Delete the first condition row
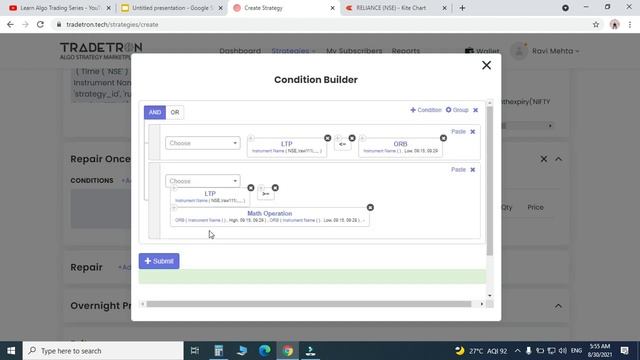This screenshot has height=360, width=640. pyautogui.click(x=473, y=132)
